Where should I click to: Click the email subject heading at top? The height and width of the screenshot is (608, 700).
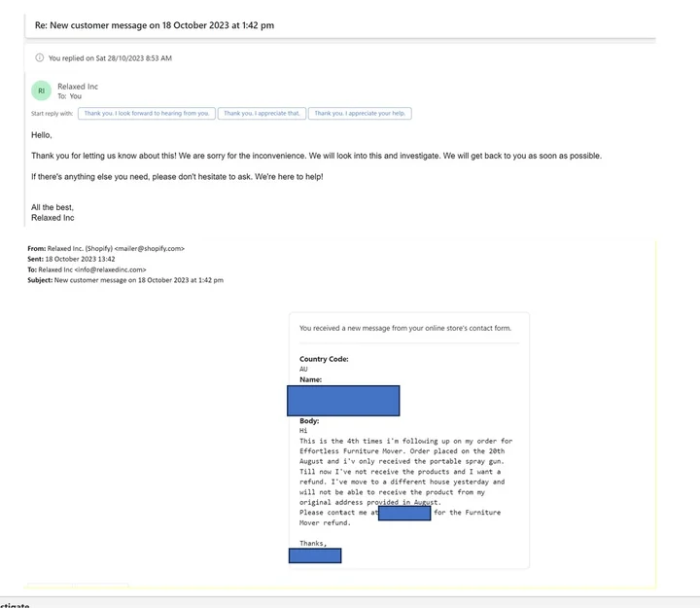pos(155,25)
